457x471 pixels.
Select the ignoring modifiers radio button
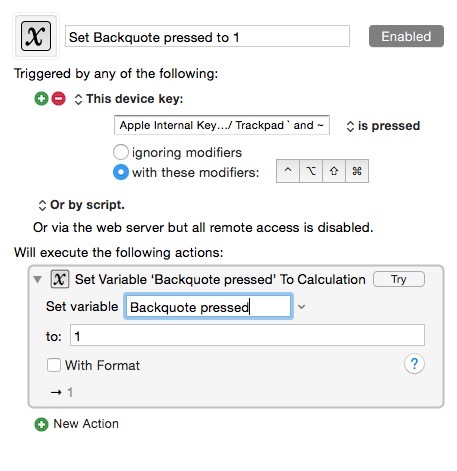coord(121,152)
